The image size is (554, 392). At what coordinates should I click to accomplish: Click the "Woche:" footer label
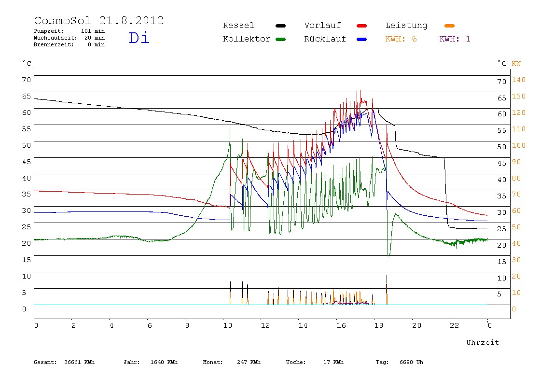(x=296, y=362)
